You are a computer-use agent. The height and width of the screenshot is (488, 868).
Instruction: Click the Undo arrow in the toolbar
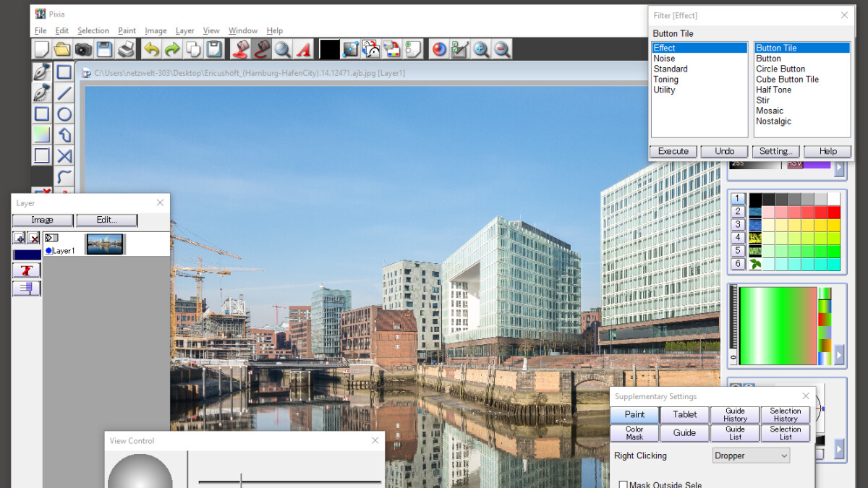(x=151, y=49)
